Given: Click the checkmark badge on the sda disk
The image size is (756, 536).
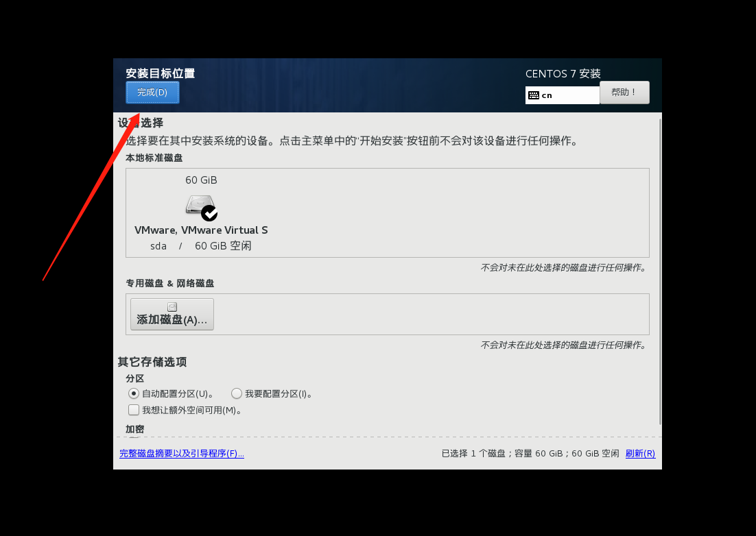Looking at the screenshot, I should [x=209, y=213].
